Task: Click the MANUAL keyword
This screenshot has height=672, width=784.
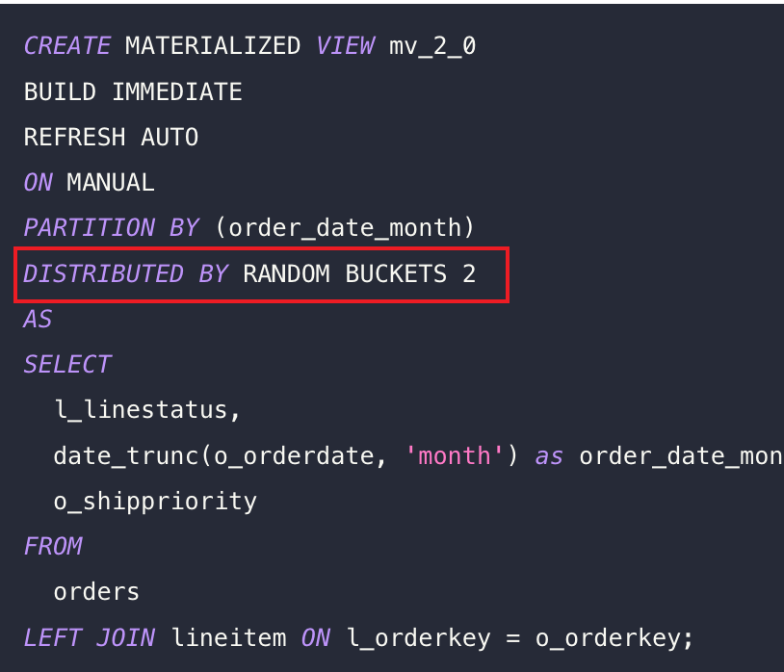Action: pos(110,183)
